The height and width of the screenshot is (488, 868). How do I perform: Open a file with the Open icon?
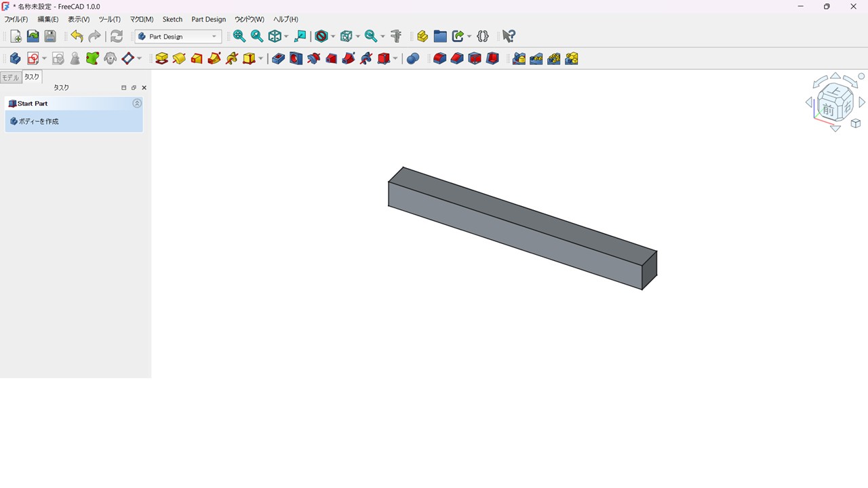click(x=33, y=37)
